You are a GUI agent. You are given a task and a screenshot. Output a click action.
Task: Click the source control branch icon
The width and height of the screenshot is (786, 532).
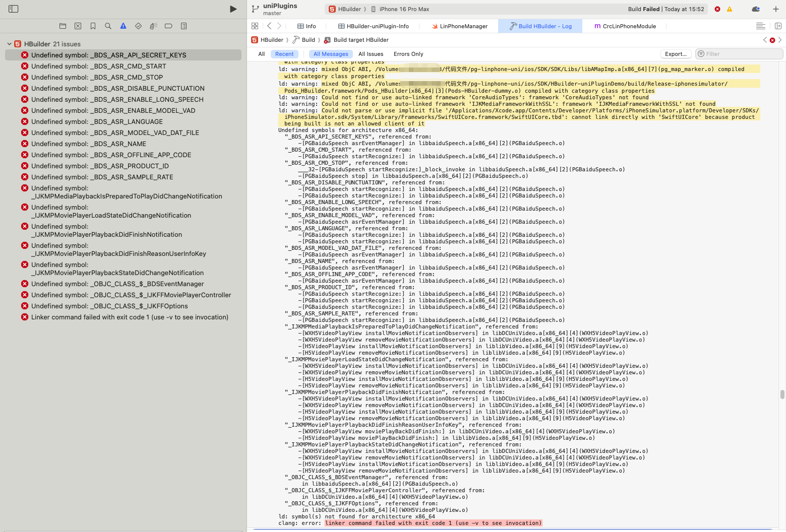click(x=255, y=9)
